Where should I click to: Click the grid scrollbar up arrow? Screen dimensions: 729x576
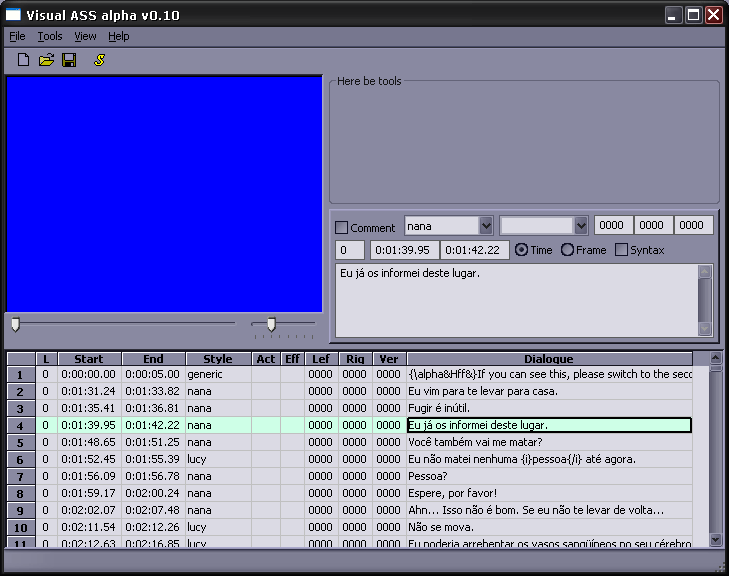click(x=715, y=358)
